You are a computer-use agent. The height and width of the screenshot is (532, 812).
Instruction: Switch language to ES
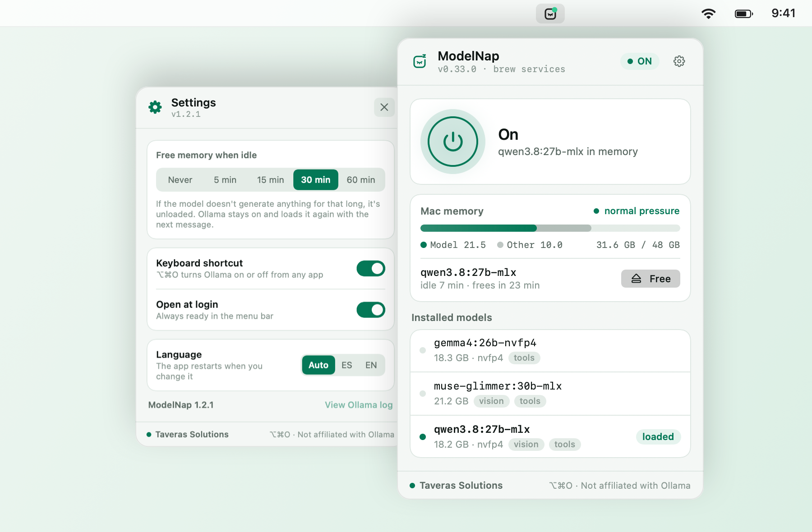click(x=347, y=365)
